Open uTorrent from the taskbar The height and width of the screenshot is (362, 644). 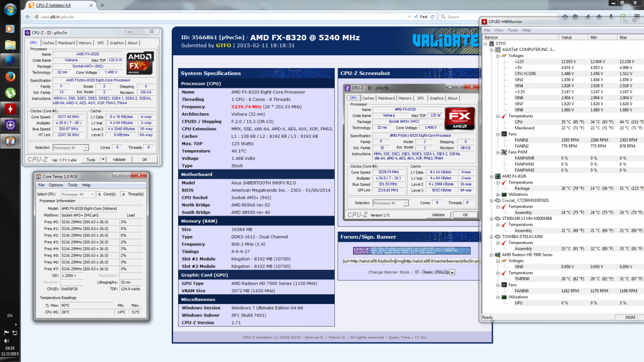pyautogui.click(x=10, y=92)
